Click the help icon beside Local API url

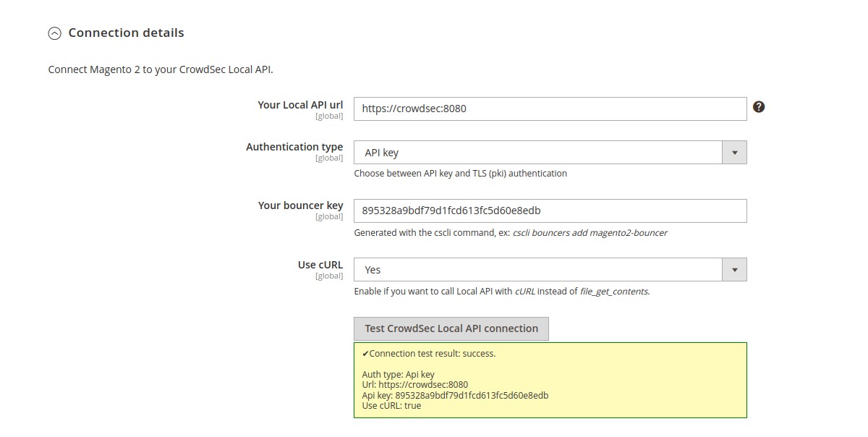point(758,106)
